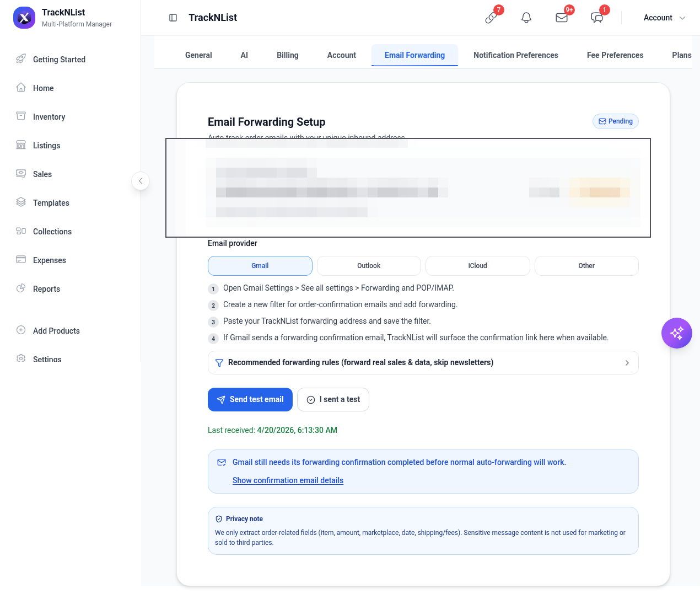Click Send test email button
This screenshot has width=700, height=605.
click(250, 399)
